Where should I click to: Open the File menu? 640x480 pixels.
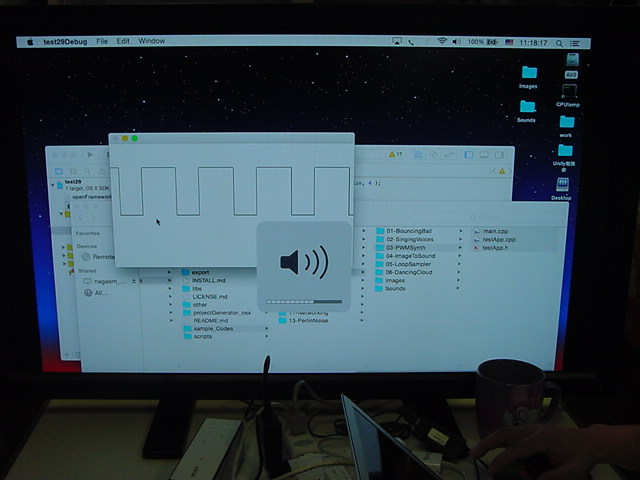(x=102, y=41)
